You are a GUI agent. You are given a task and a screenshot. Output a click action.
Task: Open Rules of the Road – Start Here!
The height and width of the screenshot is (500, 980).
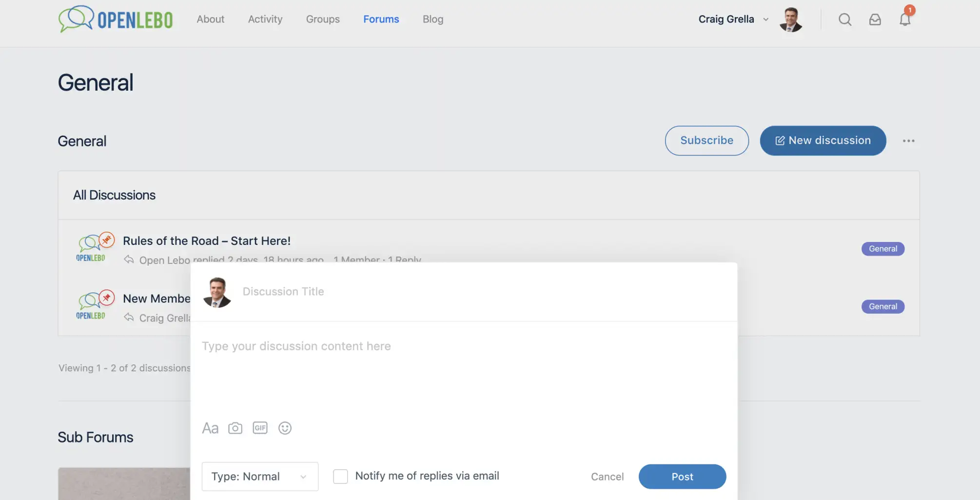pos(207,241)
